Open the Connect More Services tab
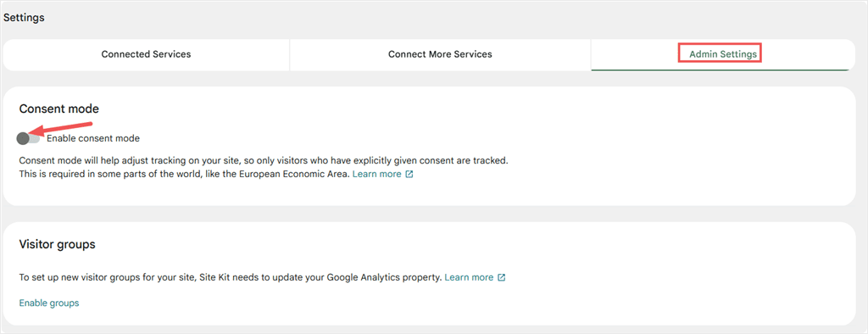The width and height of the screenshot is (868, 334). point(440,54)
